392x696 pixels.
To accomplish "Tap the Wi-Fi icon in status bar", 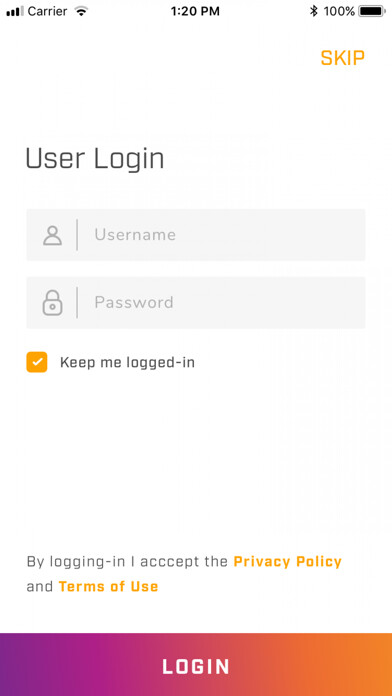I will [81, 11].
